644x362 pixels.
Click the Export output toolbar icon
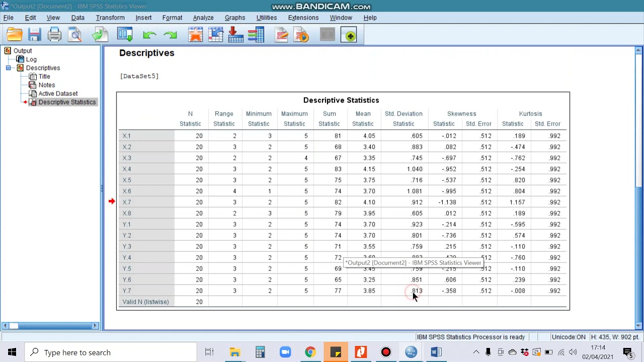pyautogui.click(x=100, y=35)
